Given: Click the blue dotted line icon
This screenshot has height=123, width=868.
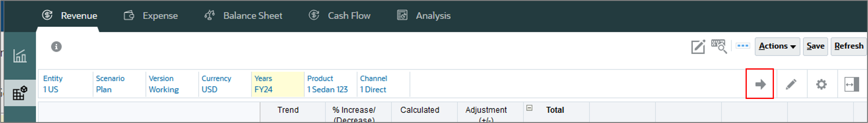Looking at the screenshot, I should (x=743, y=46).
